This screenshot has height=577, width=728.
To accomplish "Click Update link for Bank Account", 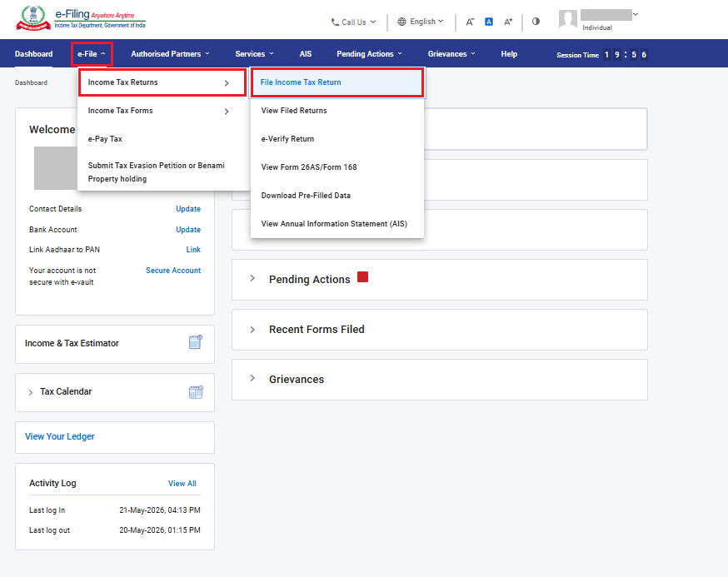I will coord(188,230).
